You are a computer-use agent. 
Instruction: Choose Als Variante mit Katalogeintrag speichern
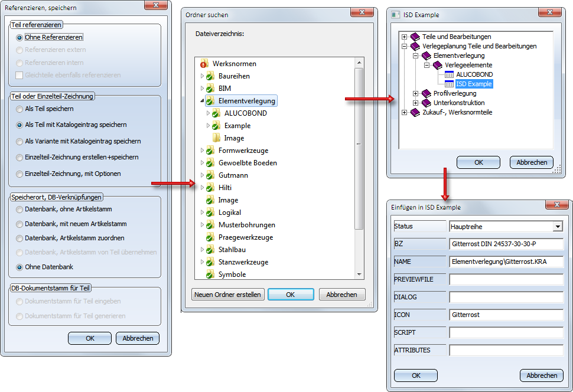(x=19, y=141)
